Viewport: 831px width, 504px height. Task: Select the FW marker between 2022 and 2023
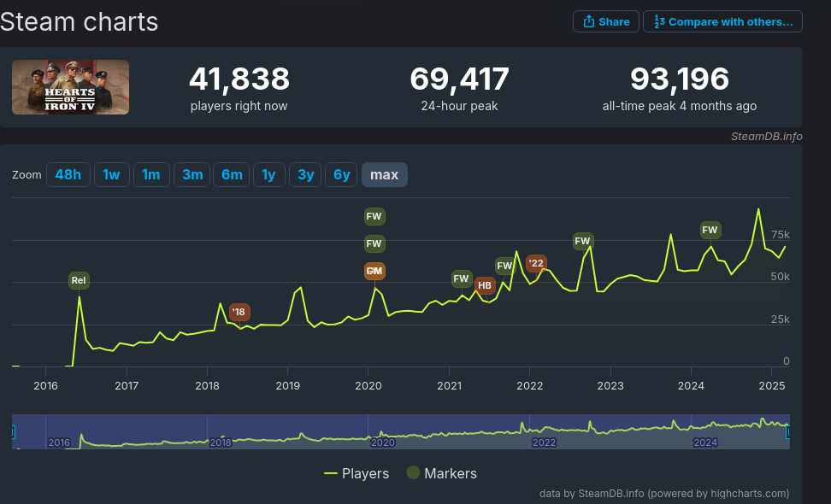coord(583,242)
